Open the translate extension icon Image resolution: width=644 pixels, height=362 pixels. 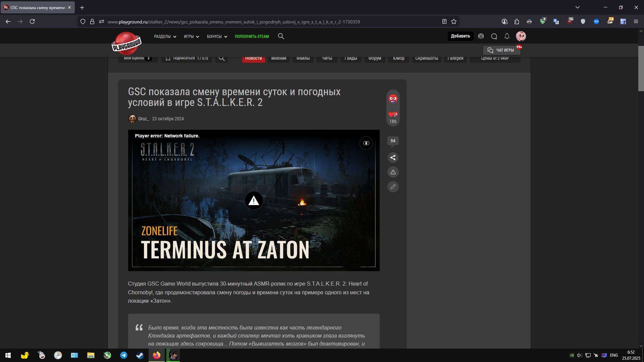pos(556,21)
